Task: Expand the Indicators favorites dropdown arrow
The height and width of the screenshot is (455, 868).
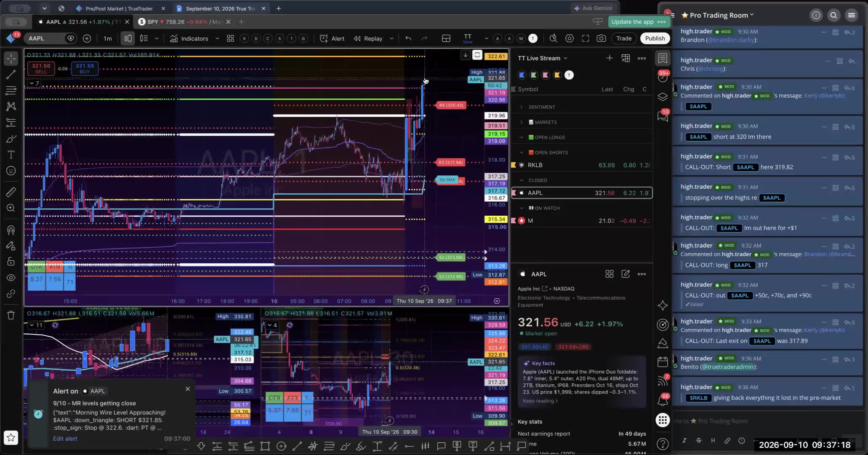Action: tap(217, 38)
